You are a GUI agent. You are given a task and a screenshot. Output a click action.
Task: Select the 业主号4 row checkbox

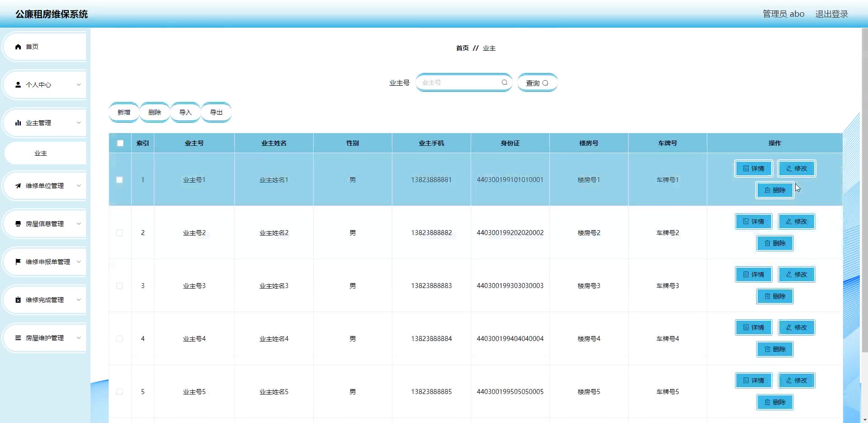[119, 339]
